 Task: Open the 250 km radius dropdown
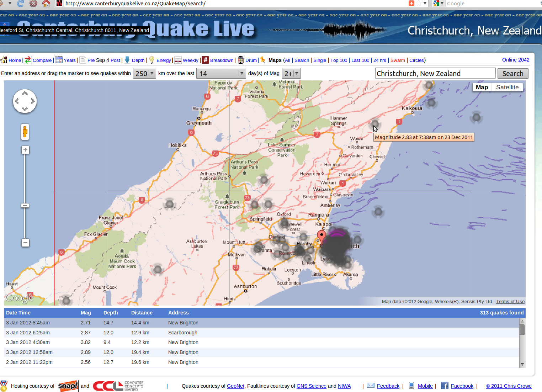point(144,74)
